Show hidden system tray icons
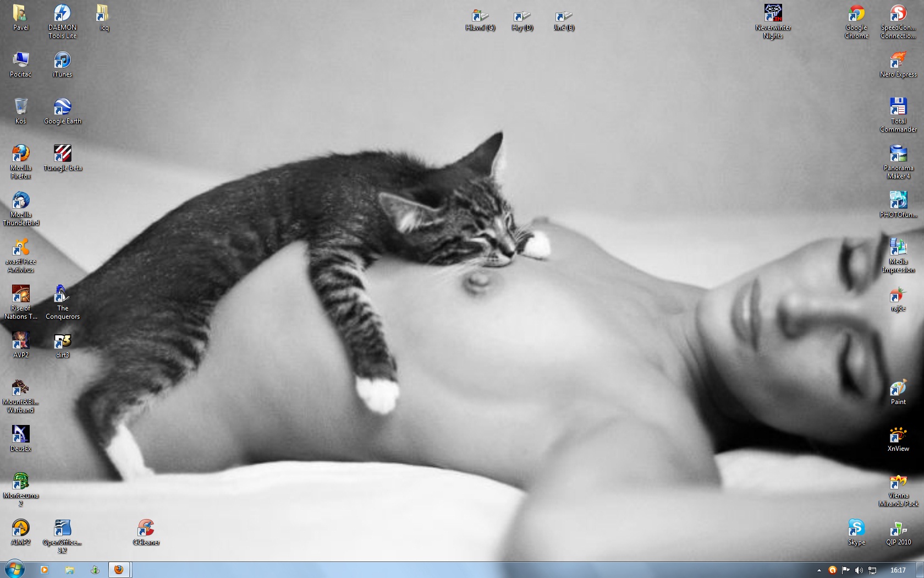 click(819, 570)
